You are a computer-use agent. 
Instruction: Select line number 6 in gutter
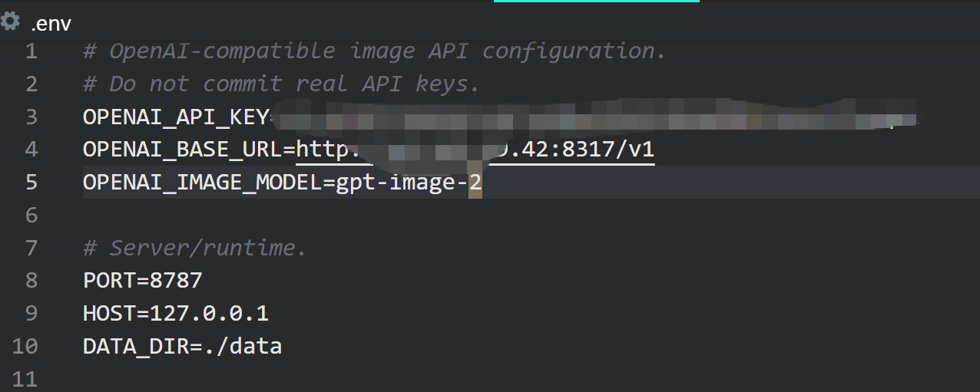click(x=31, y=216)
